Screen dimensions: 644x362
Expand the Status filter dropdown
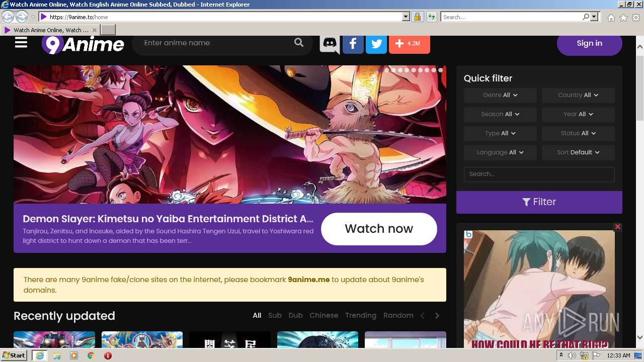point(578,133)
